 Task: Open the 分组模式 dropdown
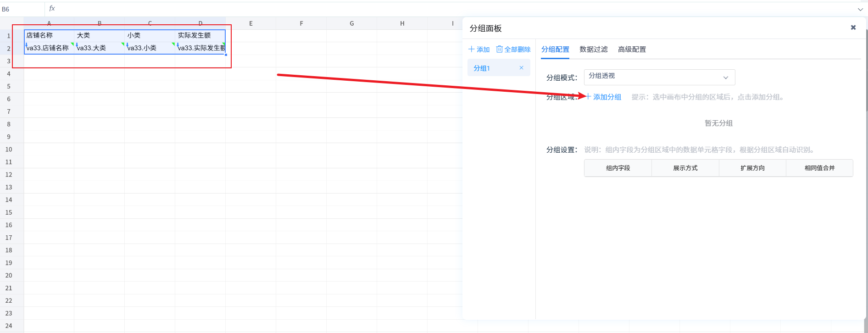pyautogui.click(x=659, y=77)
